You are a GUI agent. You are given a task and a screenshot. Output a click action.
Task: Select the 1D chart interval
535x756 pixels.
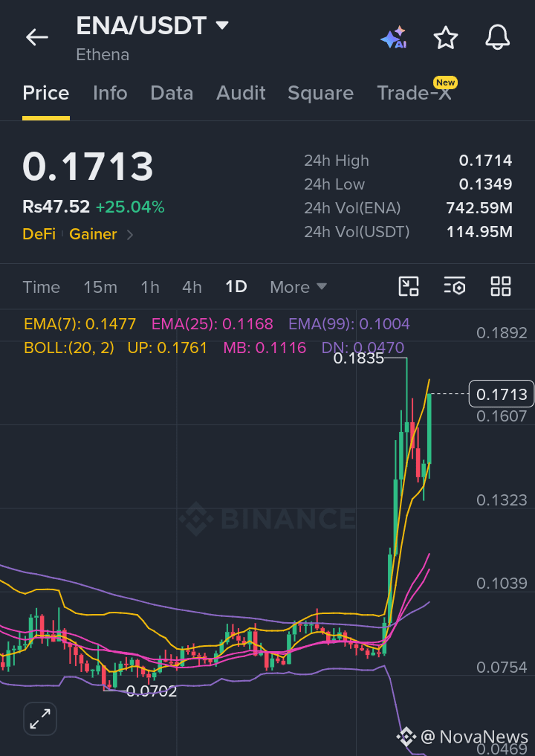(236, 287)
